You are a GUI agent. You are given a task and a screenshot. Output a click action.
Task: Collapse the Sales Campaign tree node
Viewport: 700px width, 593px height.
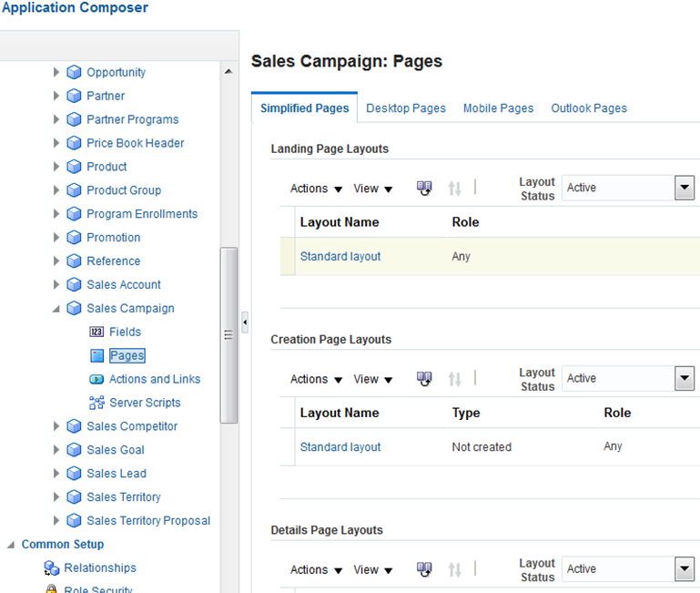[56, 309]
